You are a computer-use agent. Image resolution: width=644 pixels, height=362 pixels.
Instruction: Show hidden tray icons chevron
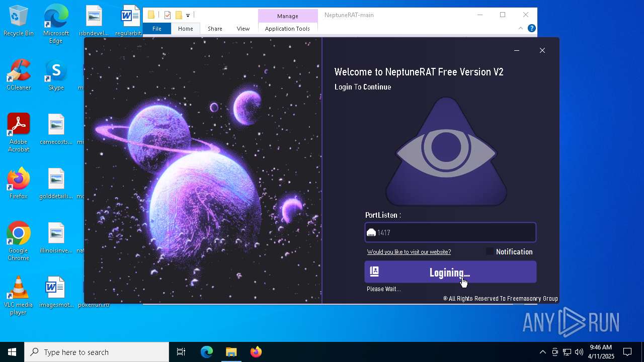542,352
